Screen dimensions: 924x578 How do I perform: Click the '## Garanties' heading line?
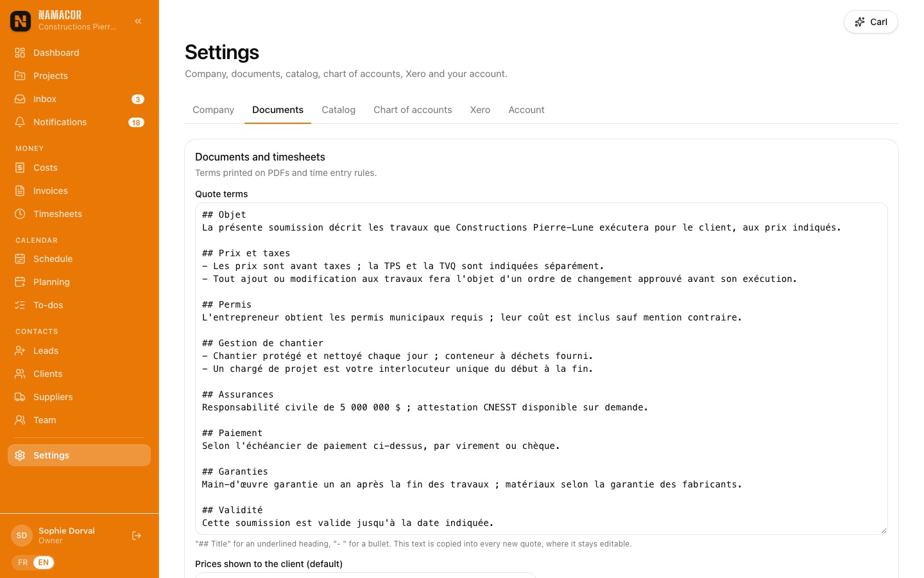(235, 471)
